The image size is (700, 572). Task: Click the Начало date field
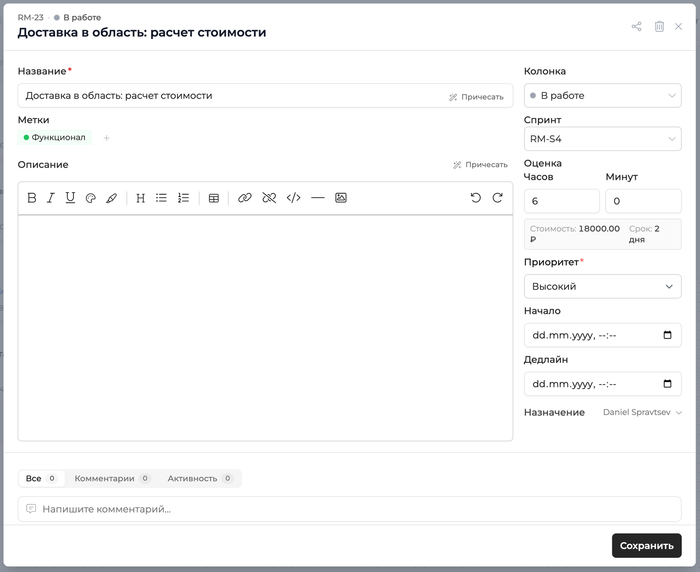603,335
